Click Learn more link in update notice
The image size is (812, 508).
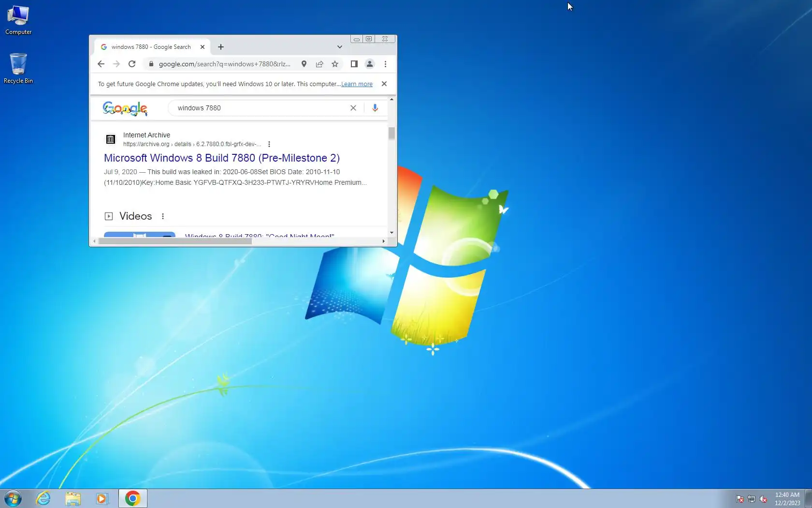(357, 84)
